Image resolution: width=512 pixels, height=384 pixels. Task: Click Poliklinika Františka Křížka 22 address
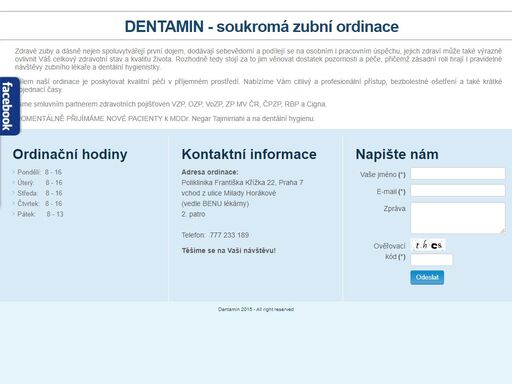[x=242, y=183]
